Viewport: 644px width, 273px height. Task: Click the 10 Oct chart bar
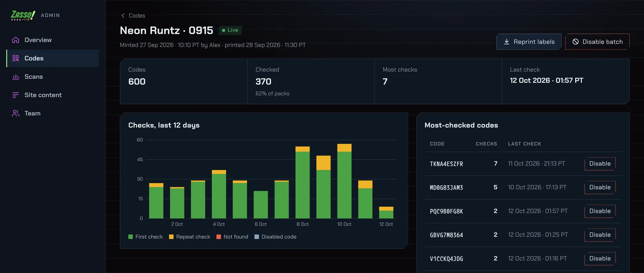click(x=344, y=181)
